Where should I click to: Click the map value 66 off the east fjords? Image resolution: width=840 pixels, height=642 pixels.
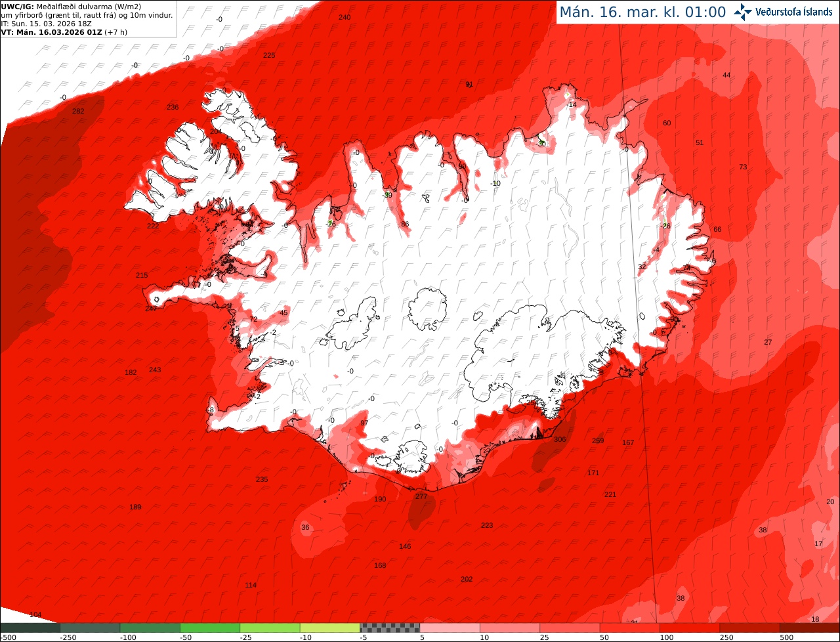click(x=717, y=229)
